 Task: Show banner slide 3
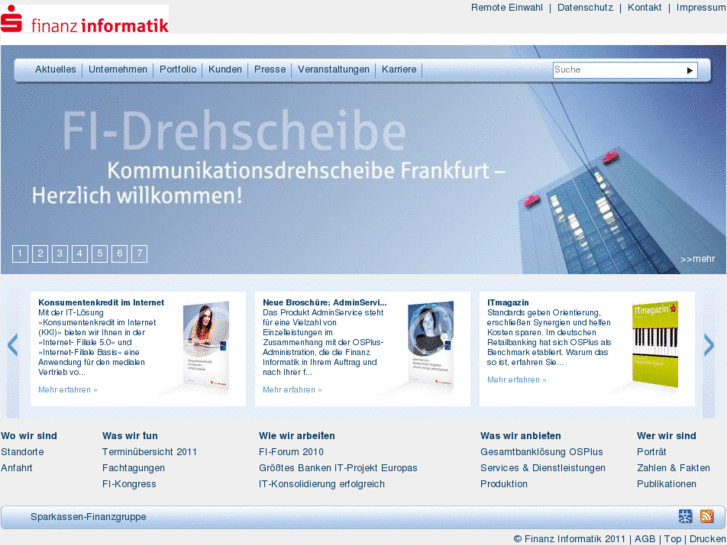(60, 254)
